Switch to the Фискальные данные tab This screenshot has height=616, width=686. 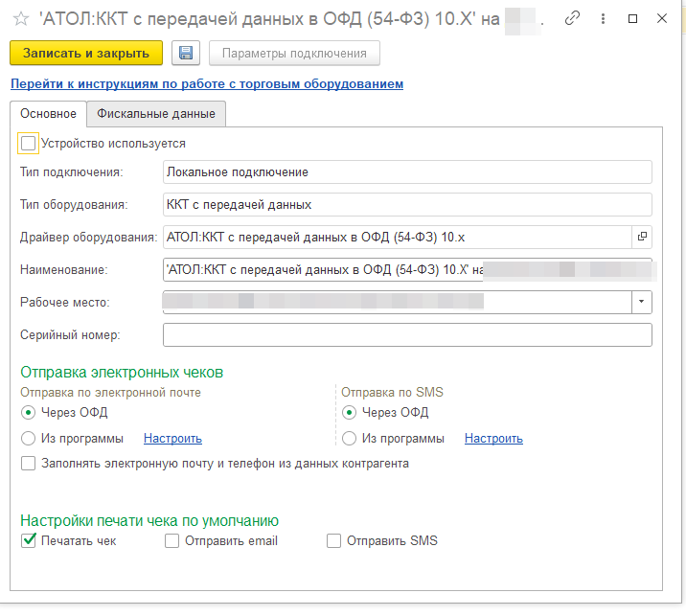point(156,114)
